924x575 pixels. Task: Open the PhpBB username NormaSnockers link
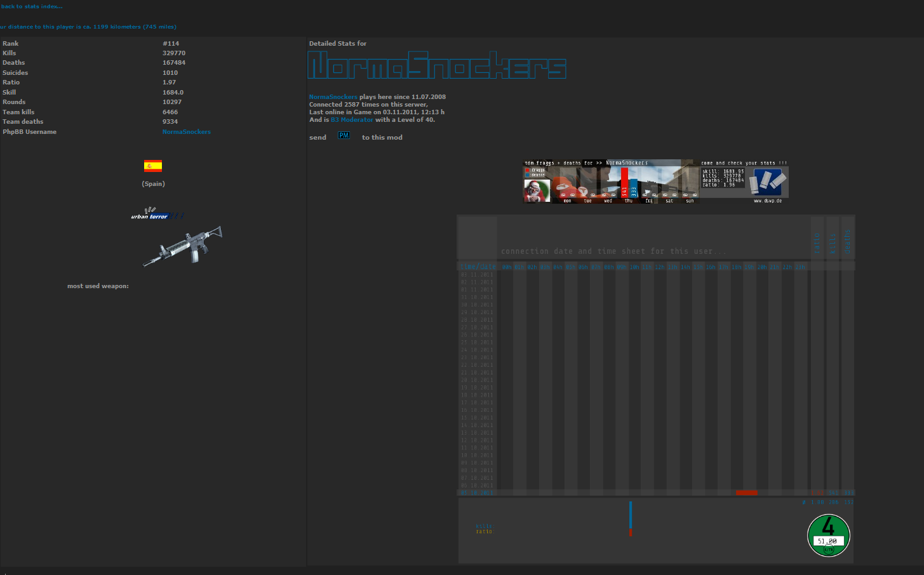[186, 132]
